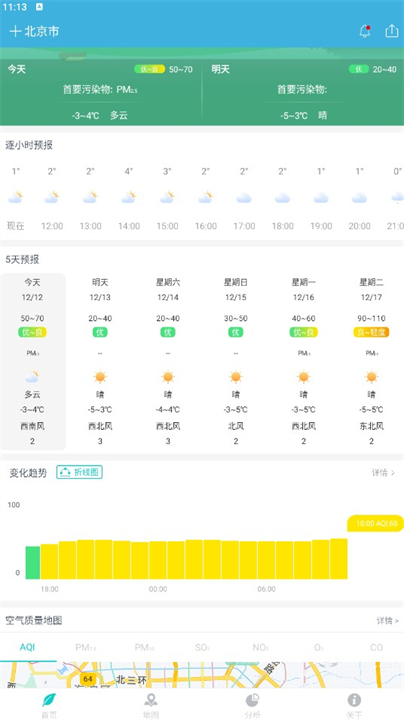Tap the 优~良 badge for 12/12
This screenshot has height=720, width=404.
pyautogui.click(x=33, y=332)
